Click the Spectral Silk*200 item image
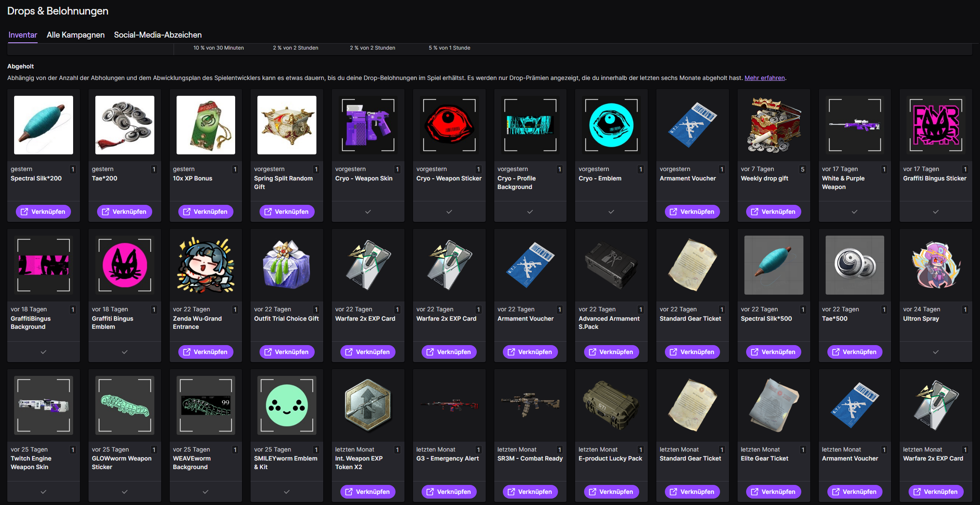Screen dimensions: 980x505 click(x=43, y=125)
